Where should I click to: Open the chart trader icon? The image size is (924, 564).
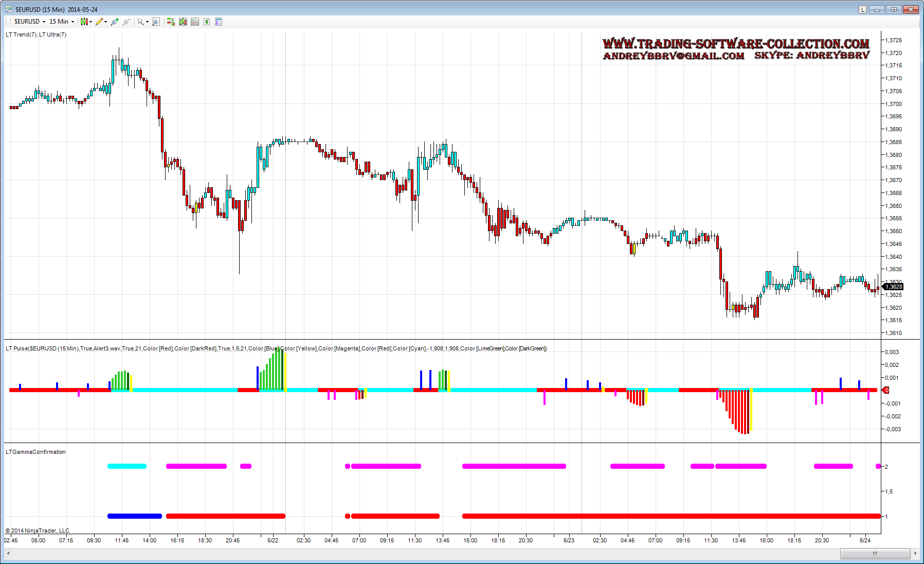pyautogui.click(x=171, y=22)
